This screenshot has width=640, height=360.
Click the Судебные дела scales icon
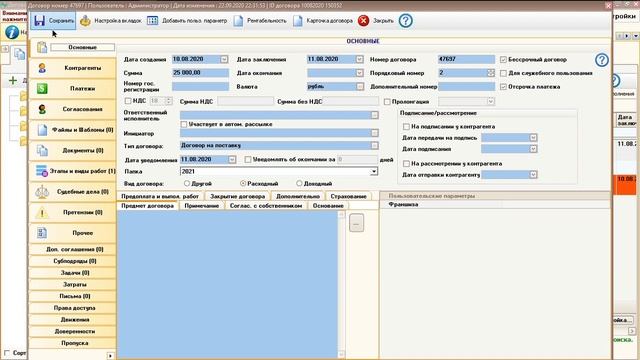click(x=42, y=192)
